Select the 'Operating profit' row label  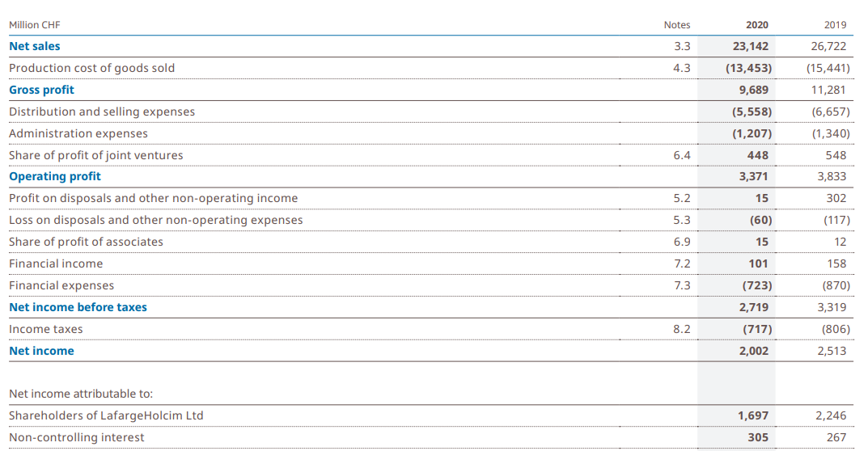click(x=55, y=176)
